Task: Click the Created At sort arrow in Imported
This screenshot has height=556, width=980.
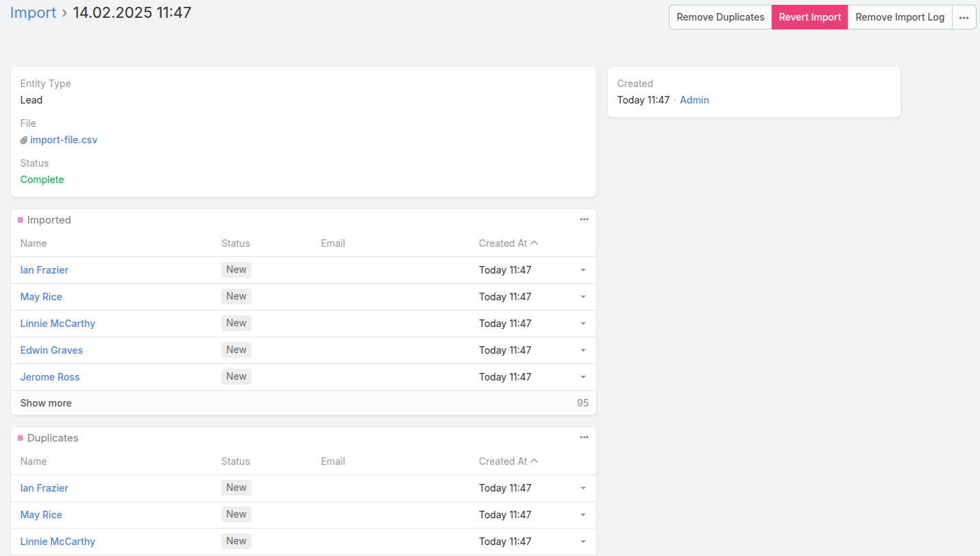Action: click(x=535, y=243)
